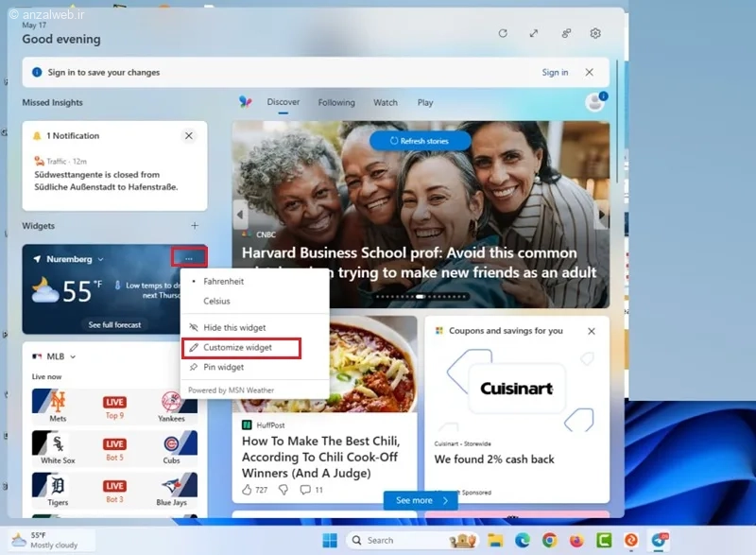Viewport: 756px width, 555px height.
Task: Click the refresh icon in widgets header
Action: tap(503, 33)
